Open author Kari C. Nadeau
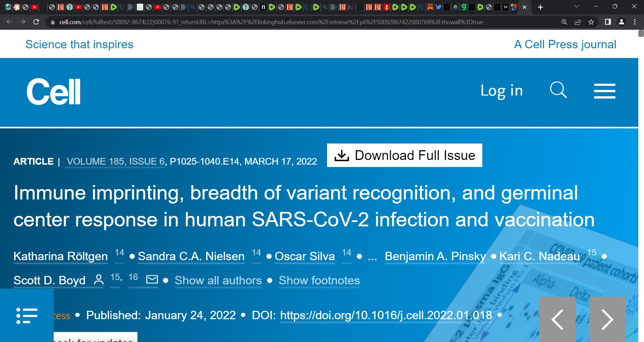Screen dimensions: 644x342 click(539, 256)
